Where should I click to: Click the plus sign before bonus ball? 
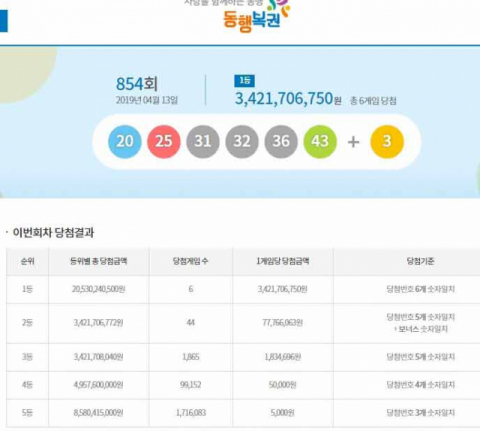353,142
